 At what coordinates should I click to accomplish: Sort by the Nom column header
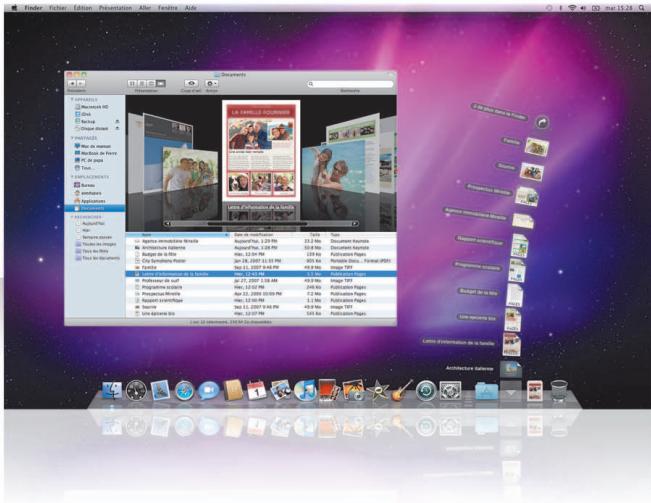[x=178, y=235]
